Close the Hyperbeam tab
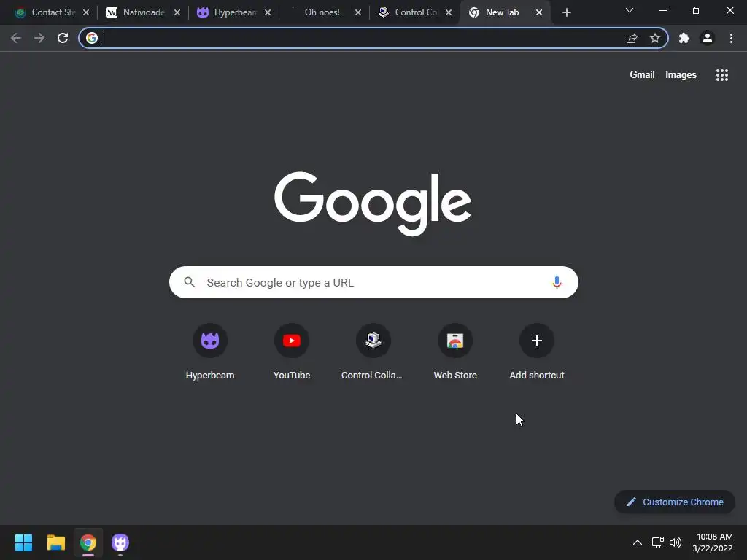 268,12
